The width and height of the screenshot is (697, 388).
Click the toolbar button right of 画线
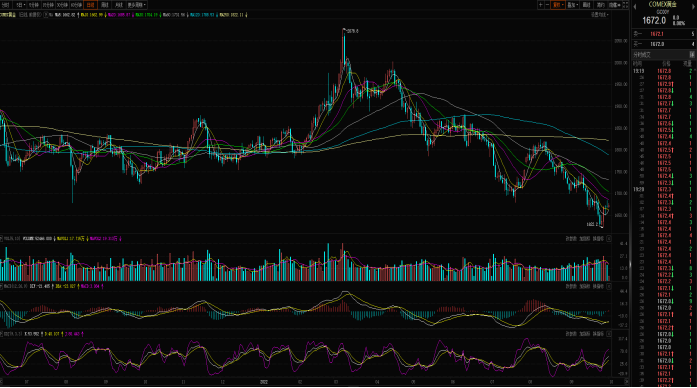tap(601, 5)
